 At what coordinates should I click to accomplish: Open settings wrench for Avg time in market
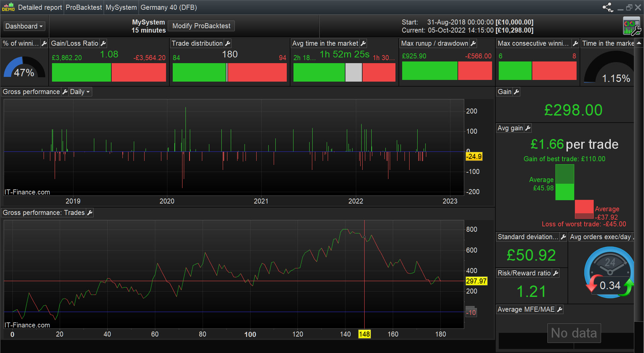[363, 43]
